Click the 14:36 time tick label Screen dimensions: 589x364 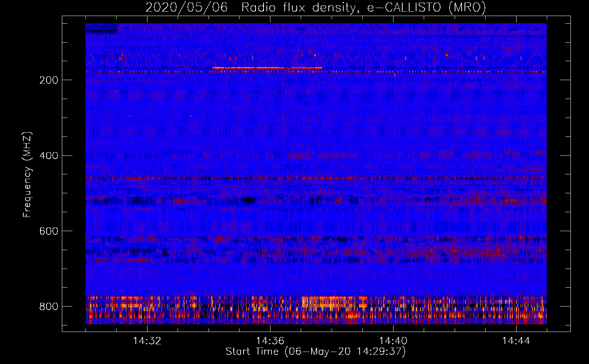(x=270, y=341)
